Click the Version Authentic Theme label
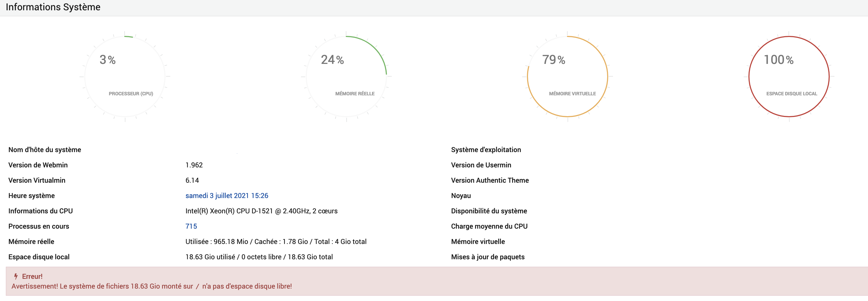868x301 pixels. tap(490, 180)
